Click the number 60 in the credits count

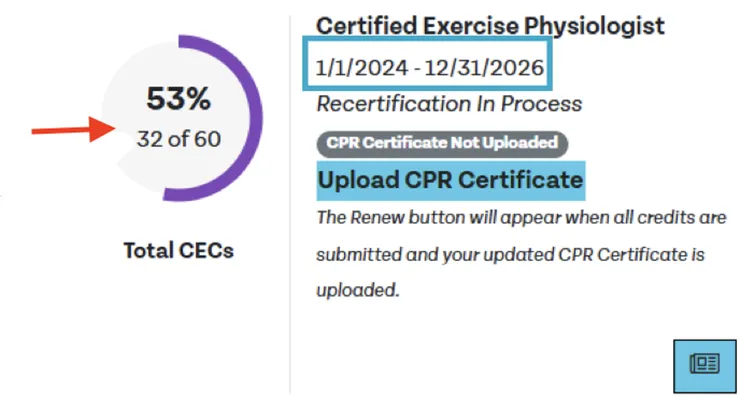[x=207, y=139]
